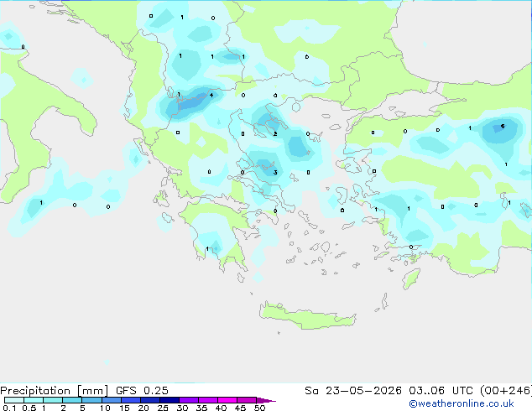
Task: Select the 0.1–0.5 mm legend color box
Action: pyautogui.click(x=14, y=400)
